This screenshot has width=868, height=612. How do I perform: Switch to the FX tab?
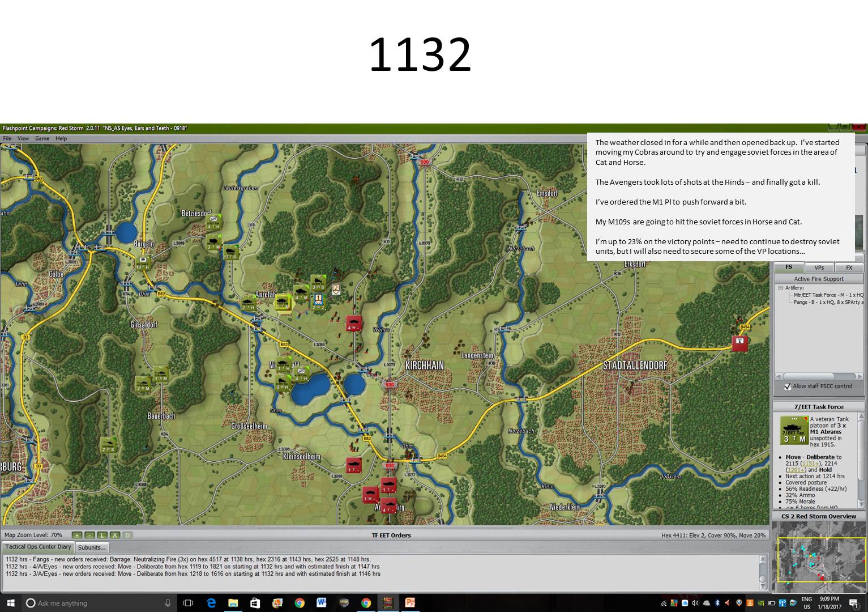pyautogui.click(x=849, y=267)
